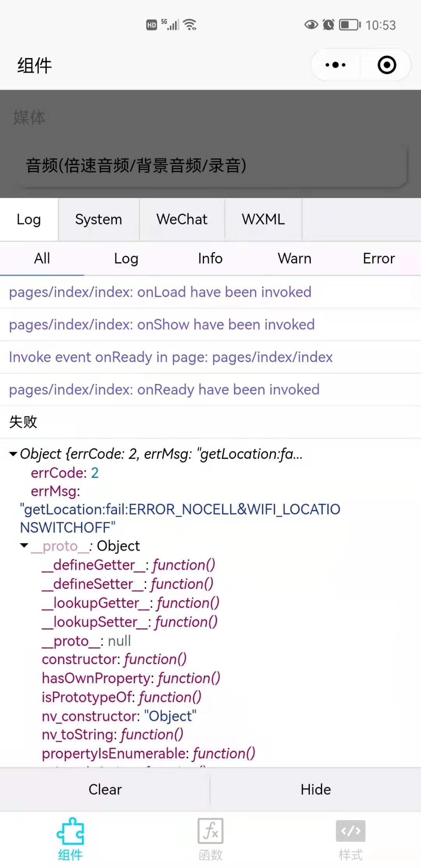Select the __proto__: null row
This screenshot has width=421, height=868.
tap(87, 641)
